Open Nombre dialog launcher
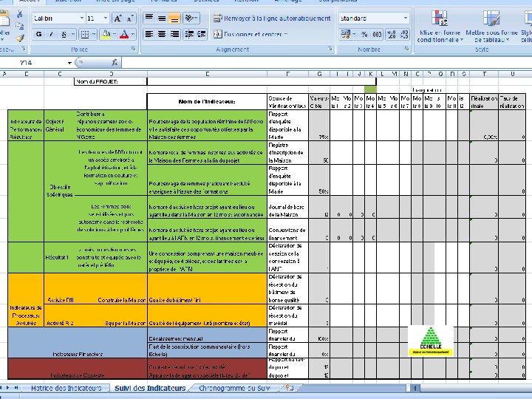 coord(406,49)
